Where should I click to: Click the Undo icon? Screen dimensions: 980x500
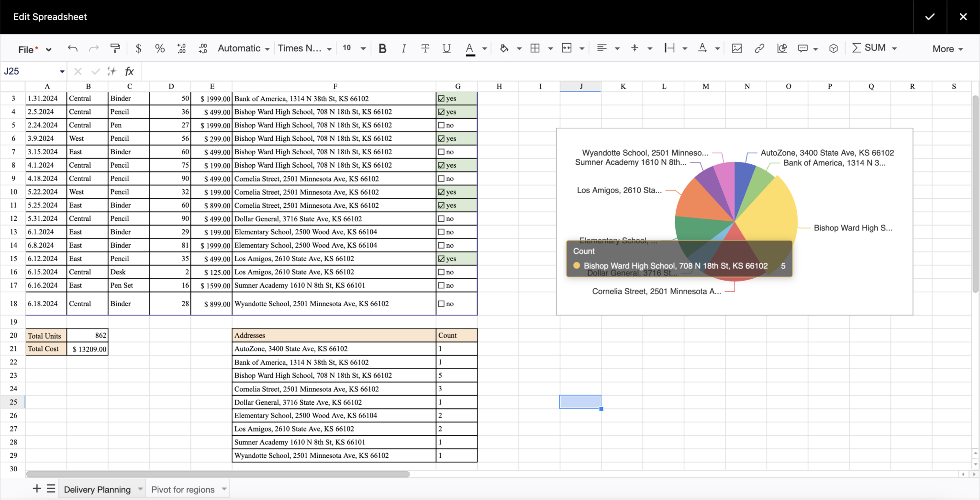72,48
